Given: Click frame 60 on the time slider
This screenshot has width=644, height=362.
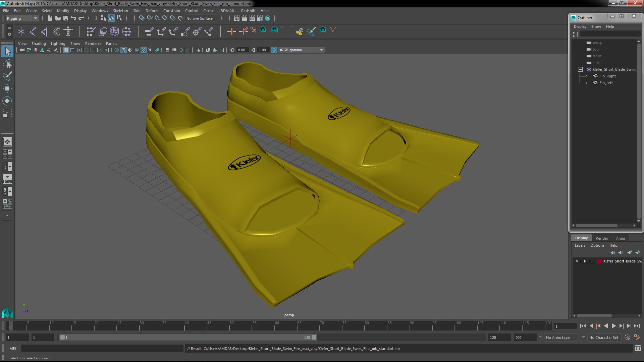Looking at the screenshot, I should pyautogui.click(x=277, y=326).
